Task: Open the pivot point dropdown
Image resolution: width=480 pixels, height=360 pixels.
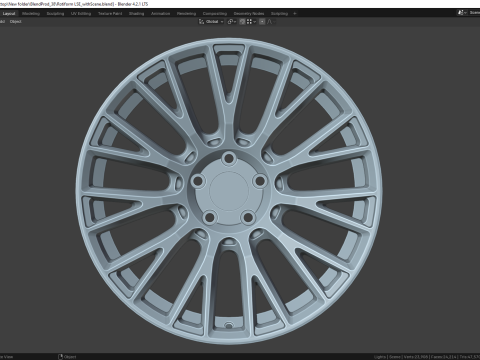Action: (232, 22)
